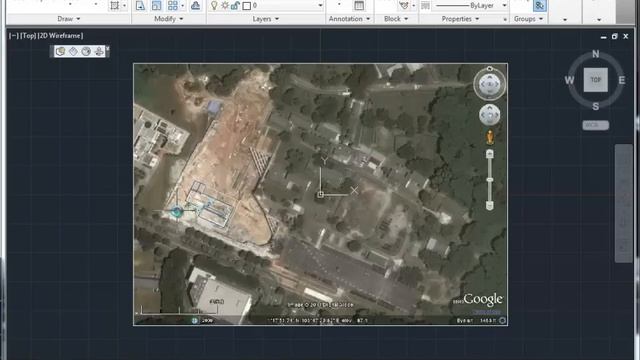The image size is (640, 360).
Task: Toggle the layer lock padlock icon
Action: coord(236,6)
